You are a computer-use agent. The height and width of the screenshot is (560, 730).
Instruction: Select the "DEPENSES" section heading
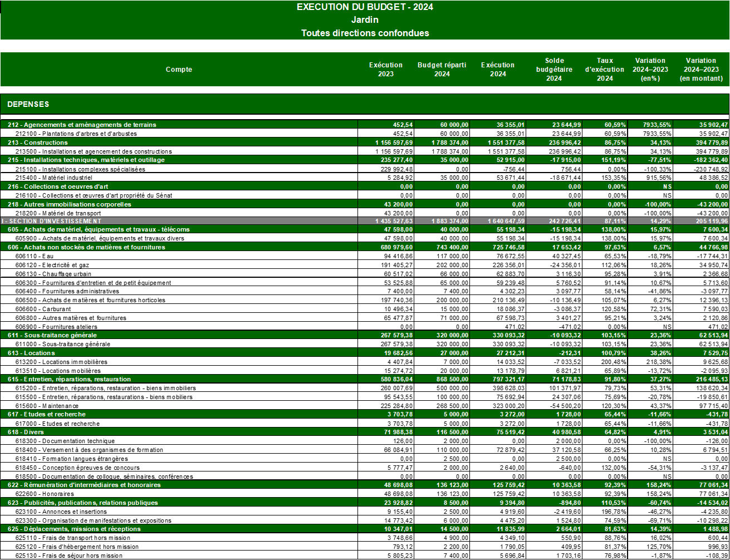point(28,104)
